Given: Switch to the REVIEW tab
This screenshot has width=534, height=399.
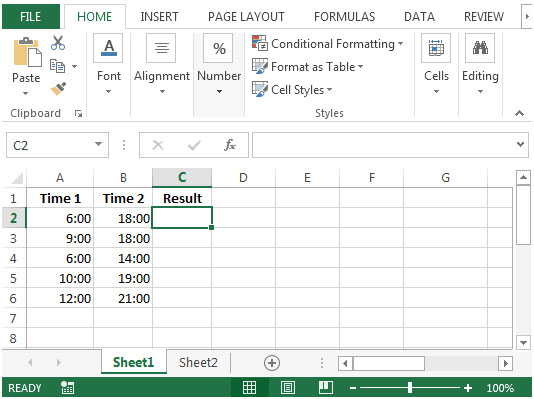Looking at the screenshot, I should tap(484, 16).
